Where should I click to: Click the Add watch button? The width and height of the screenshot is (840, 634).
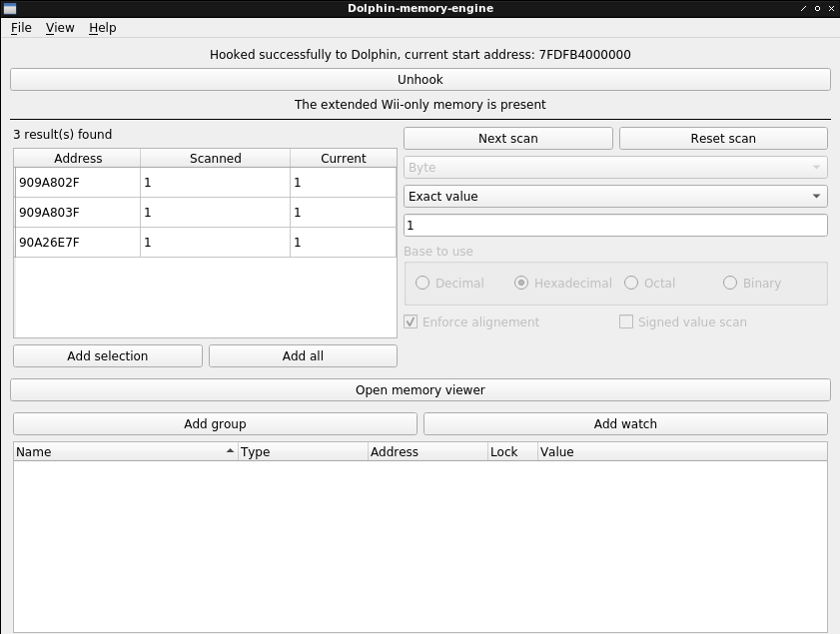pos(625,424)
